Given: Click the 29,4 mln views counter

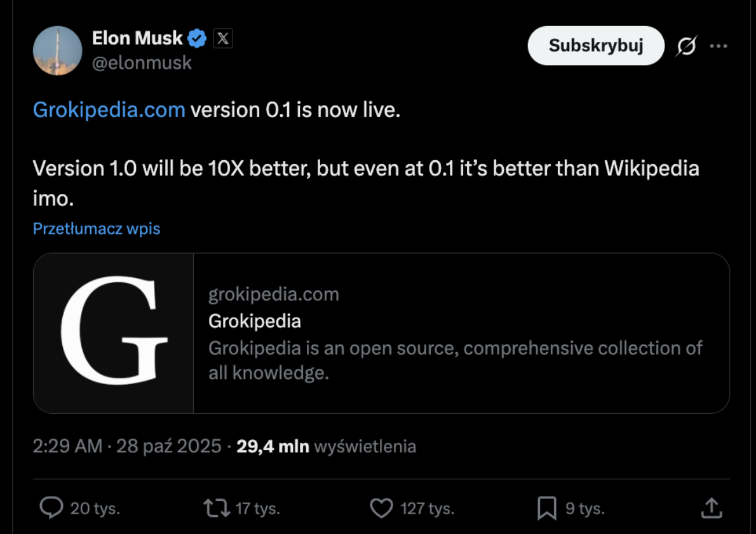Looking at the screenshot, I should click(x=274, y=446).
